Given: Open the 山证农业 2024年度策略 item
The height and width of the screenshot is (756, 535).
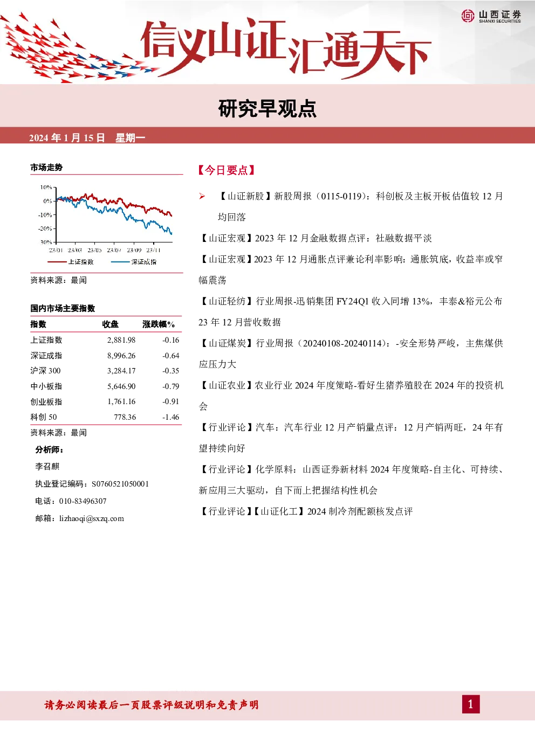Looking at the screenshot, I should pyautogui.click(x=351, y=396).
